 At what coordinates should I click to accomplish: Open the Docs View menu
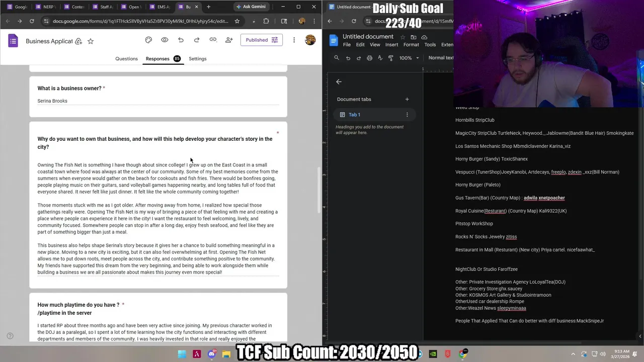[375, 45]
